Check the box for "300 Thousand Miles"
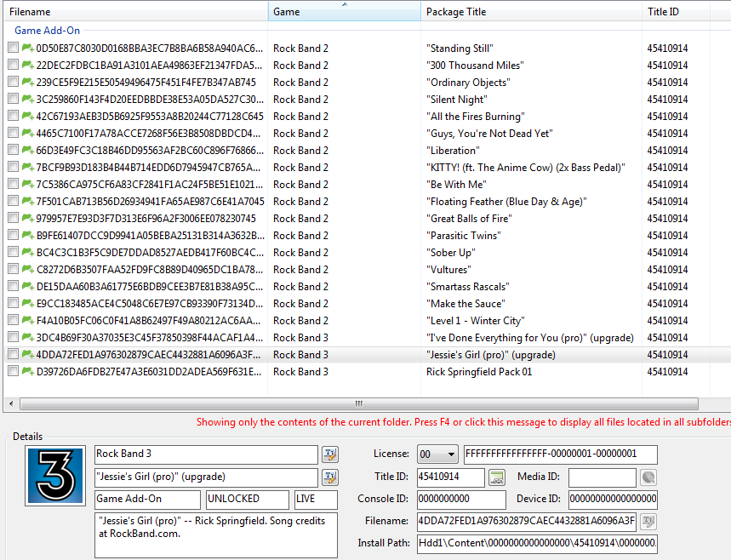Screen dimensions: 731x560 tap(13, 65)
